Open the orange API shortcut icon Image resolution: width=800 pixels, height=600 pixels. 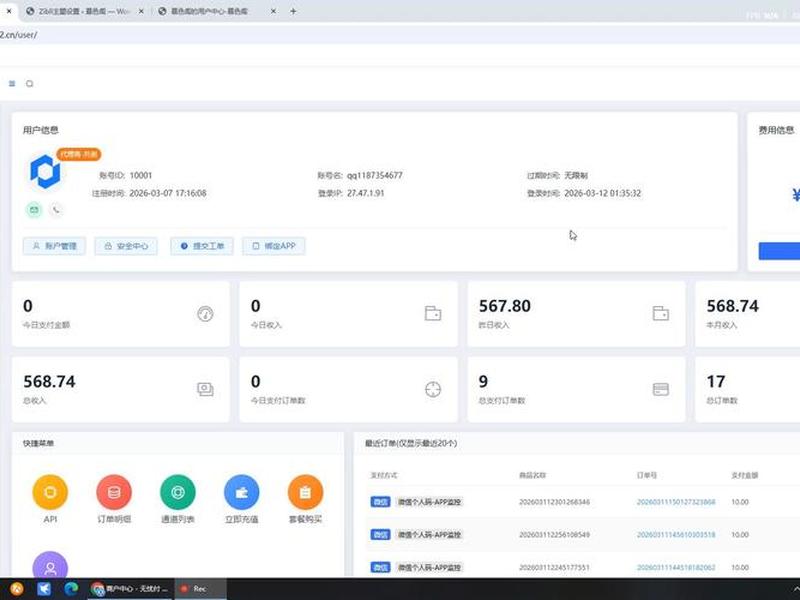click(x=50, y=492)
